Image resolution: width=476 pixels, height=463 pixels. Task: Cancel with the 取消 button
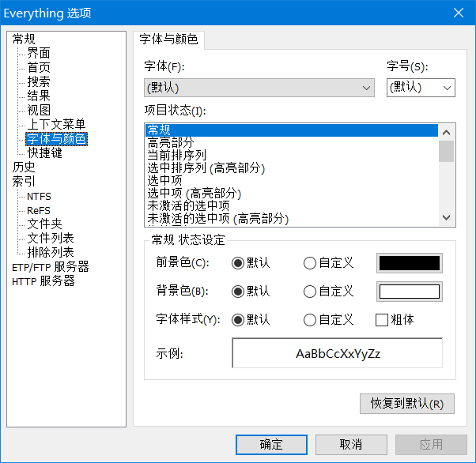coord(351,445)
